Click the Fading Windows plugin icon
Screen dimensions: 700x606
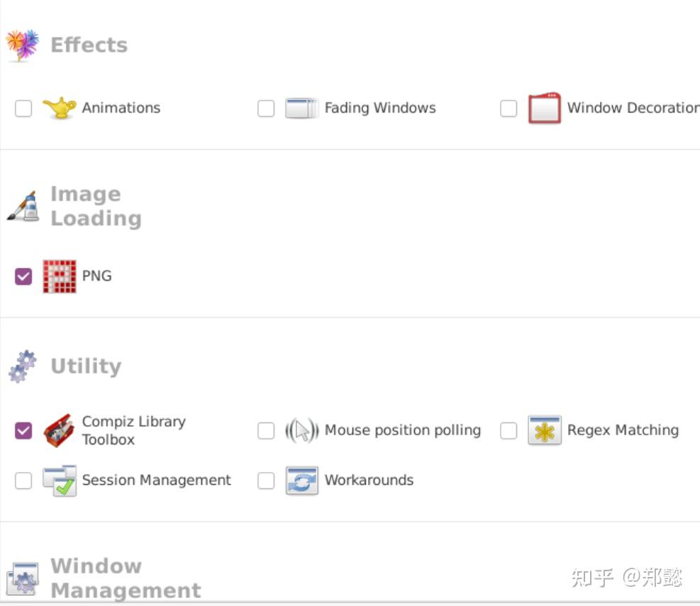(301, 108)
